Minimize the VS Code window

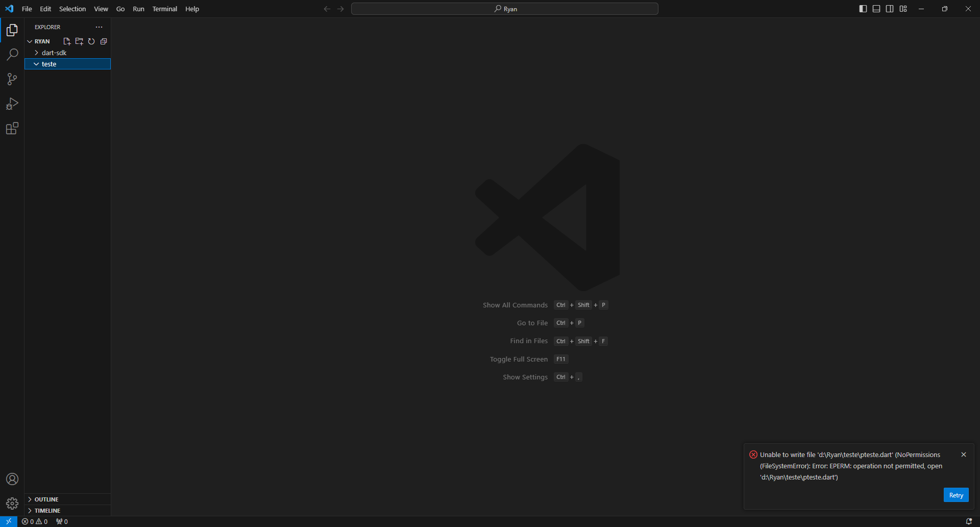click(x=921, y=9)
